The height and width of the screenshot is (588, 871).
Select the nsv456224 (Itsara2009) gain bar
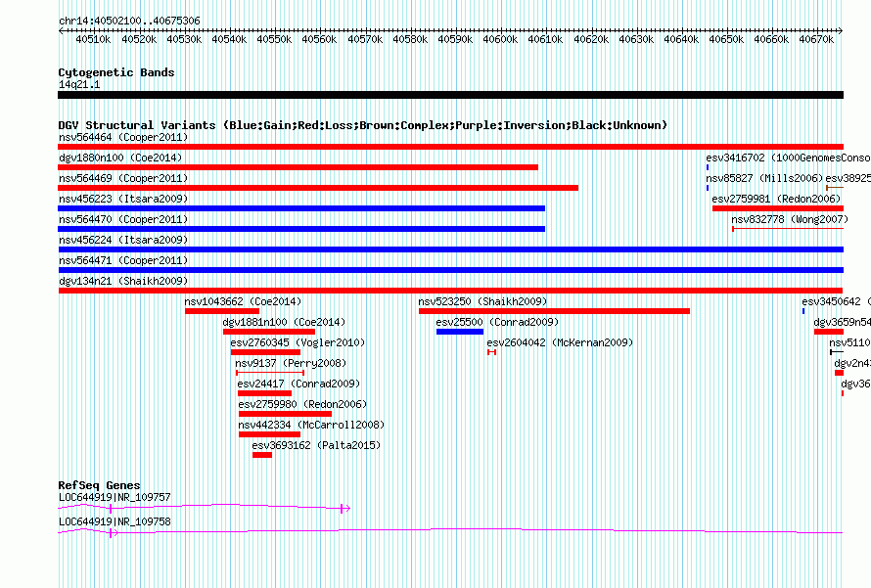pyautogui.click(x=450, y=249)
